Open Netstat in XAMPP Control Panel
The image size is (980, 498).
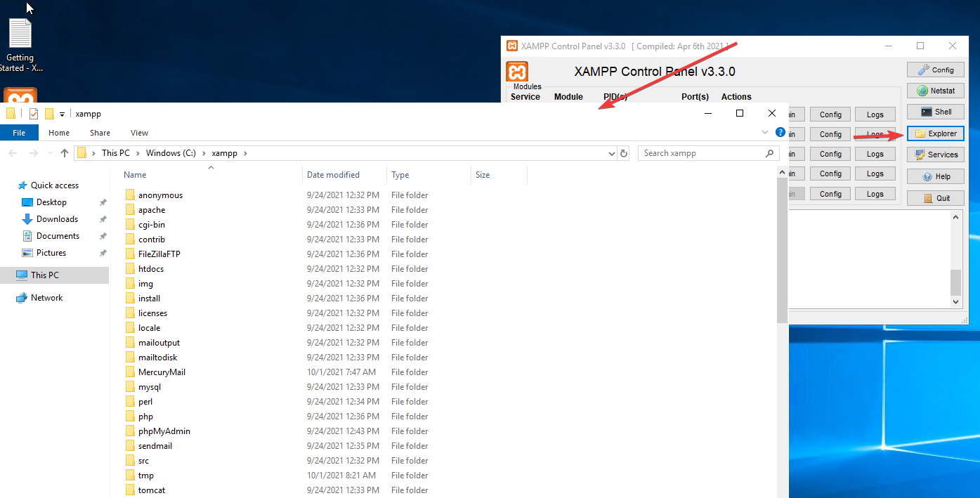click(x=935, y=91)
